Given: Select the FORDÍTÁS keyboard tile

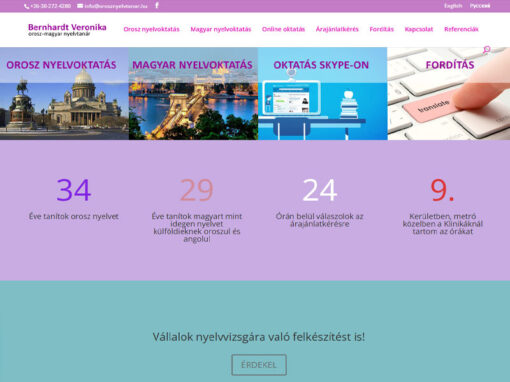Looking at the screenshot, I should click(449, 93).
